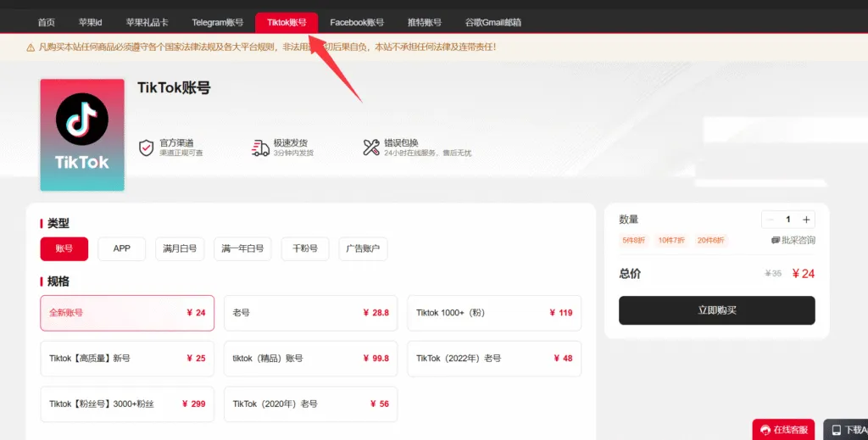Select the Tiktok账号 nav tab
This screenshot has height=440, width=868.
(287, 23)
